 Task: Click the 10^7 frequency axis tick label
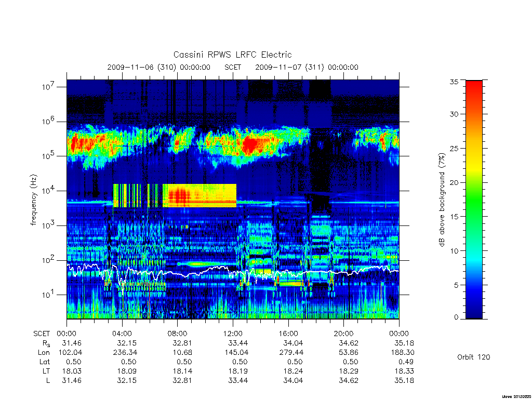(x=48, y=87)
